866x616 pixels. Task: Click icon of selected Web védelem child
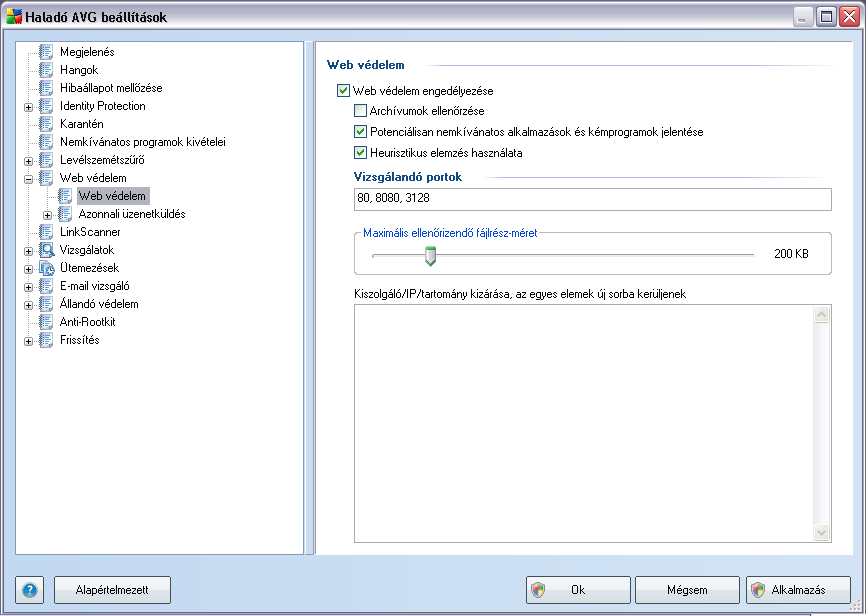pos(65,196)
